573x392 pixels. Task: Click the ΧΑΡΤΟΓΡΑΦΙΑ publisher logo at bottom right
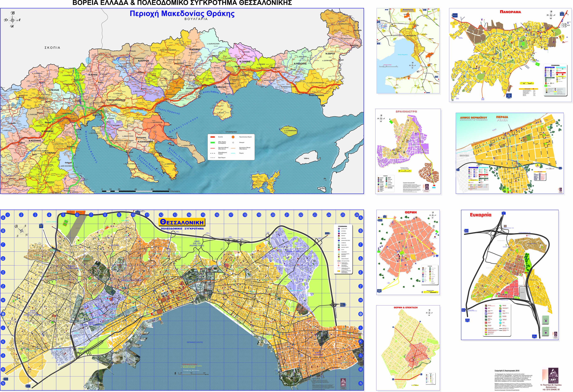pos(553,376)
